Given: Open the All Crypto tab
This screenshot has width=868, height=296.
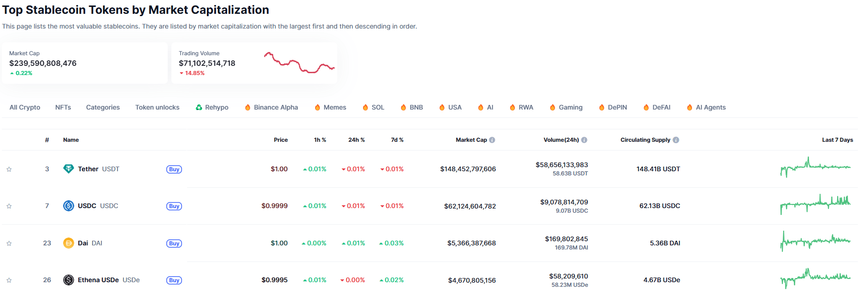Looking at the screenshot, I should coord(25,107).
